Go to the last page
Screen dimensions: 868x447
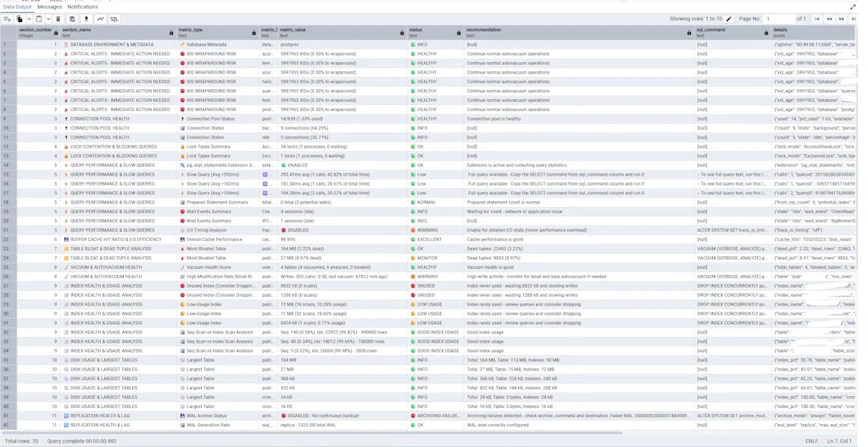854,19
